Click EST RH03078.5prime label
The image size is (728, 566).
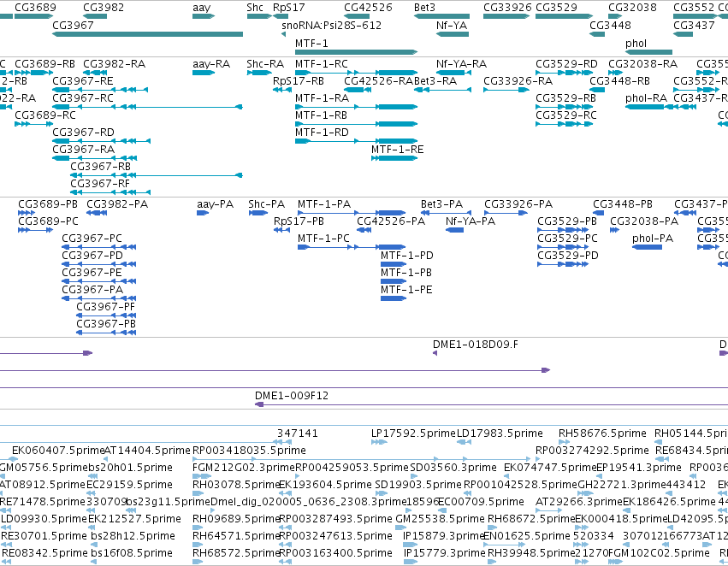[236, 485]
